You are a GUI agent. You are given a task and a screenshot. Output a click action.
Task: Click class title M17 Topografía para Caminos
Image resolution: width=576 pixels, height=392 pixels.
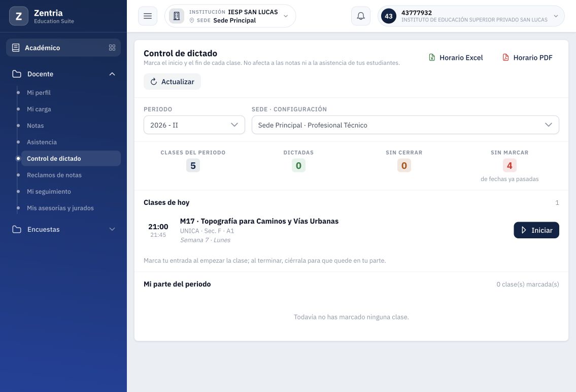[259, 221]
